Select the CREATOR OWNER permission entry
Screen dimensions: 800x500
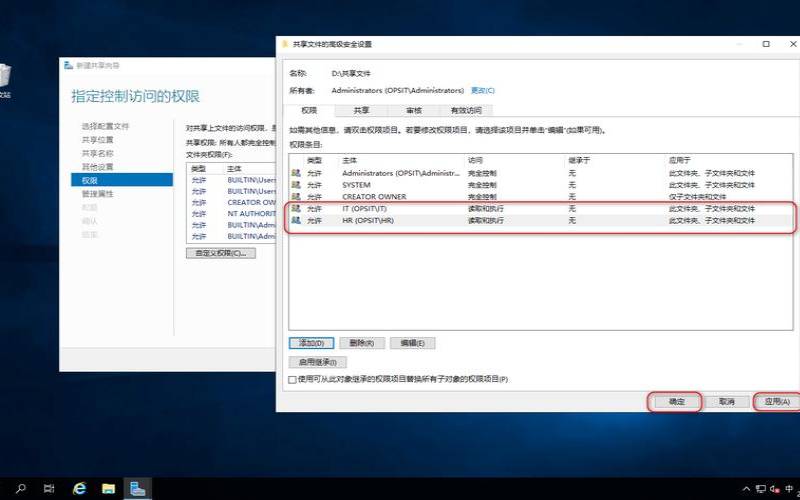[x=541, y=196]
